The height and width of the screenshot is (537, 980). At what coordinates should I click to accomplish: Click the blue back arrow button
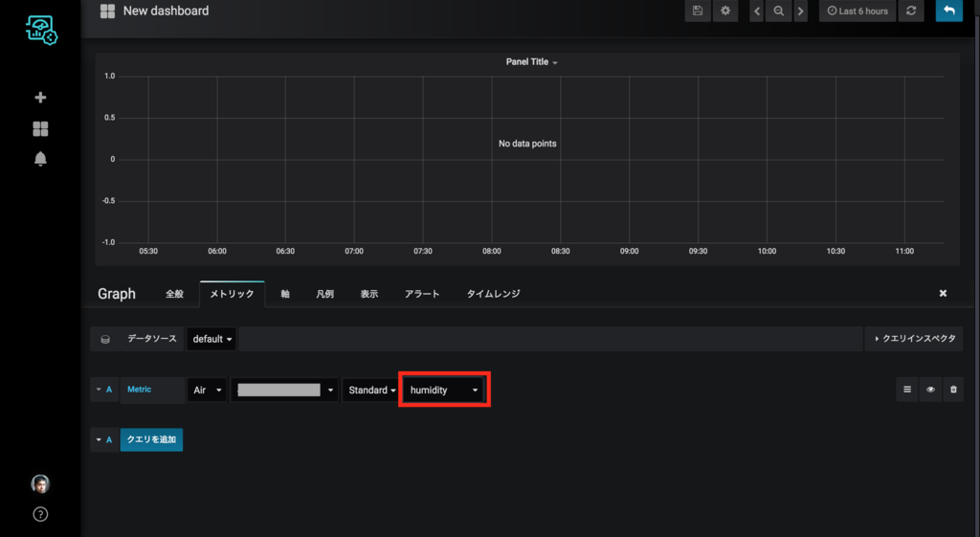click(948, 11)
